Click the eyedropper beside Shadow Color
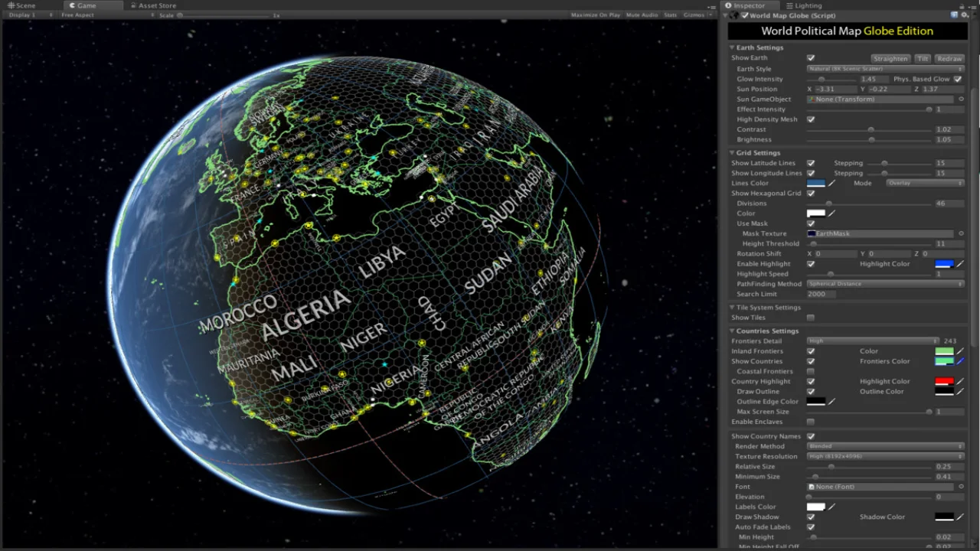Image resolution: width=980 pixels, height=551 pixels. pyautogui.click(x=960, y=517)
